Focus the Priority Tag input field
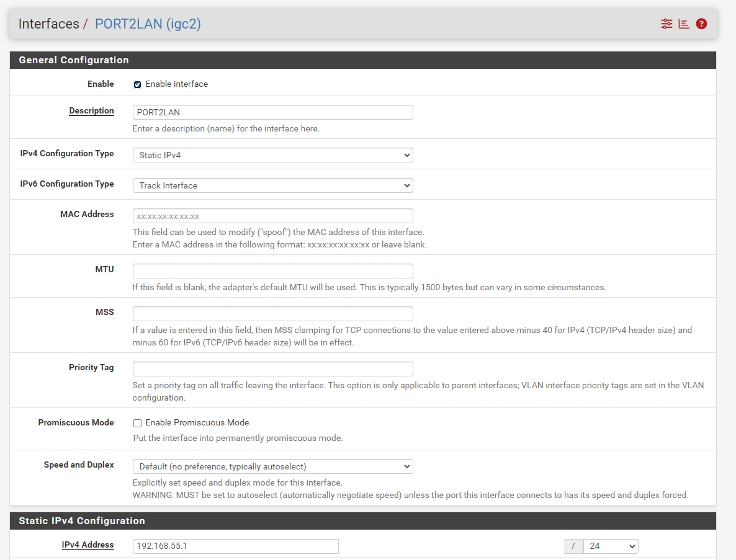This screenshot has height=560, width=736. (x=272, y=369)
